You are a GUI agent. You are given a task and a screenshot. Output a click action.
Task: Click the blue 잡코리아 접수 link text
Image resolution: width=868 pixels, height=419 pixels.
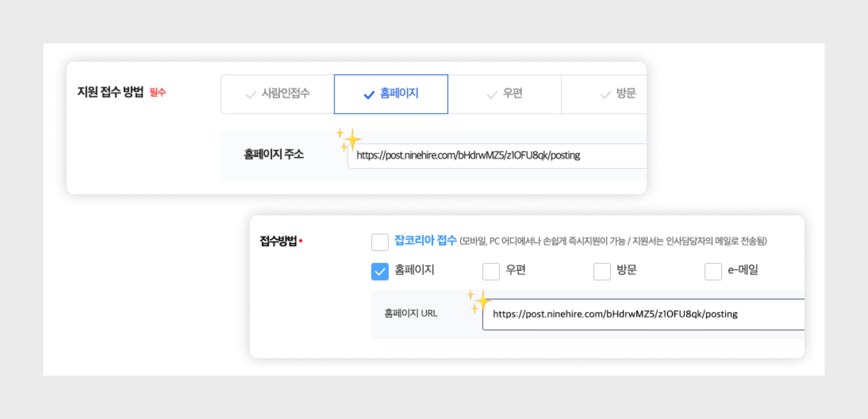click(425, 240)
